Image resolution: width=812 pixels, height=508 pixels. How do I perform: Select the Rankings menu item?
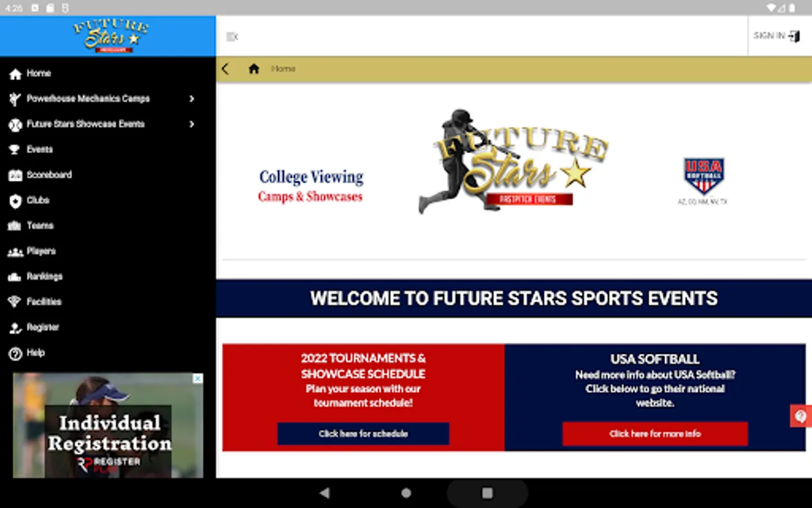pos(45,277)
